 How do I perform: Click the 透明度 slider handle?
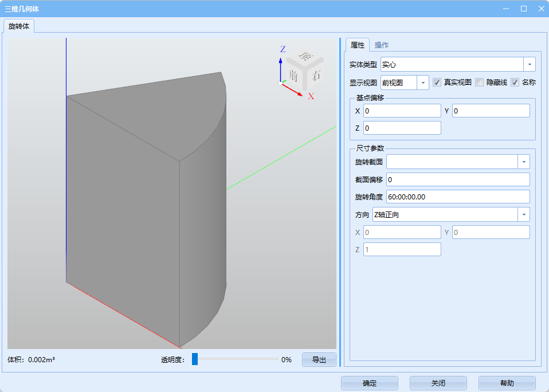pos(195,359)
